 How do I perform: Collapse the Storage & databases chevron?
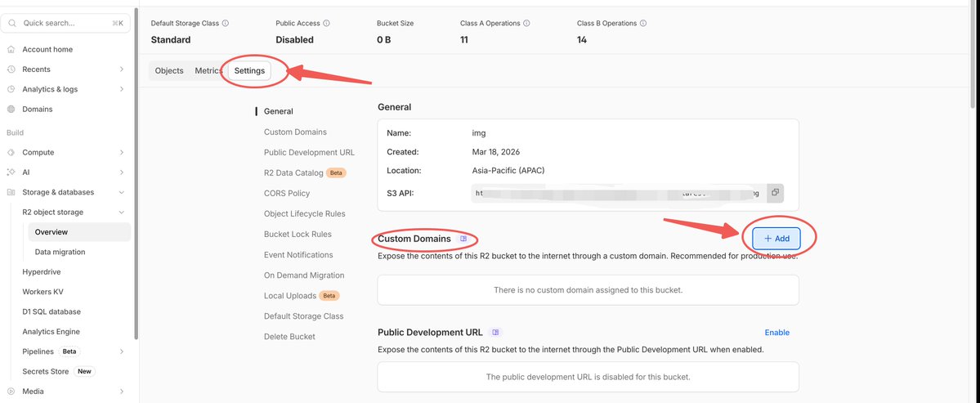tap(121, 192)
